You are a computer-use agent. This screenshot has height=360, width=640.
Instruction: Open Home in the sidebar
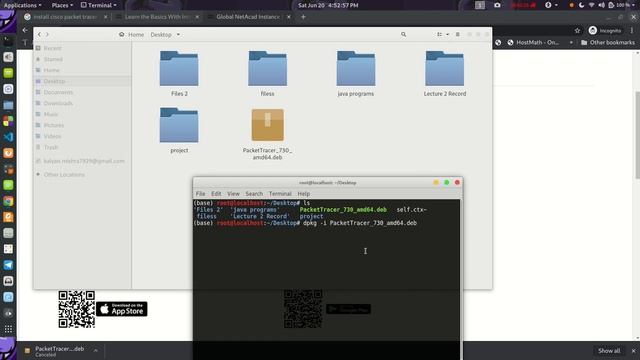pos(51,70)
